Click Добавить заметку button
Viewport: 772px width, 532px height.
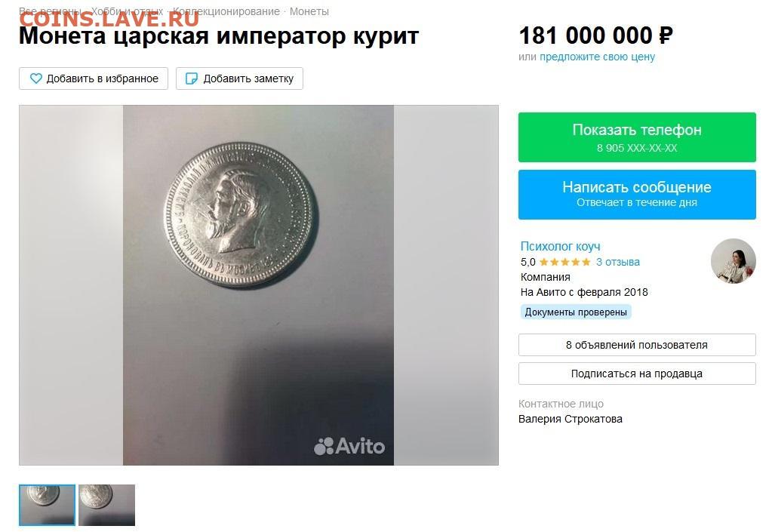point(239,78)
